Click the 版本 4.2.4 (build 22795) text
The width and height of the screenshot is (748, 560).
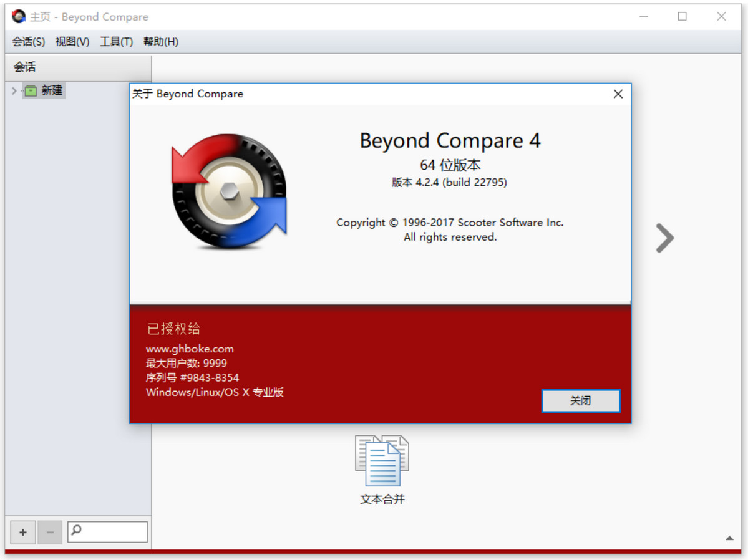click(x=449, y=182)
